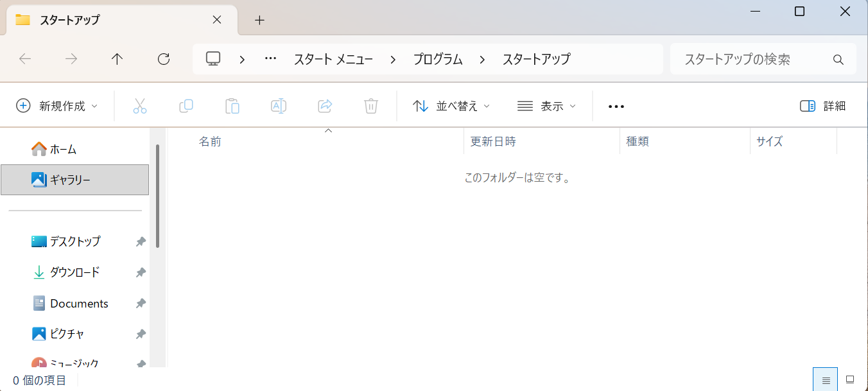The width and height of the screenshot is (868, 391).
Task: Open ホーム in navigation pane
Action: tap(75, 149)
